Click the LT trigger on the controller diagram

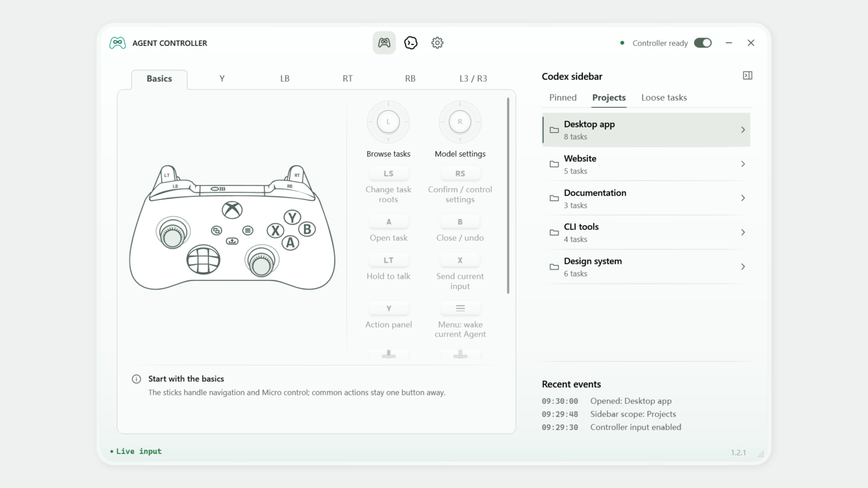[167, 175]
